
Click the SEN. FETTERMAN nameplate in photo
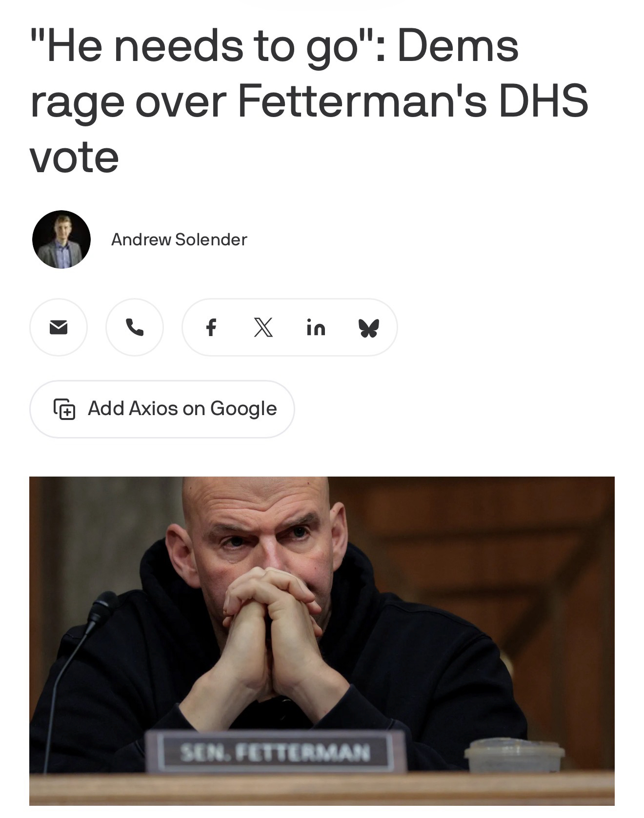click(x=276, y=752)
